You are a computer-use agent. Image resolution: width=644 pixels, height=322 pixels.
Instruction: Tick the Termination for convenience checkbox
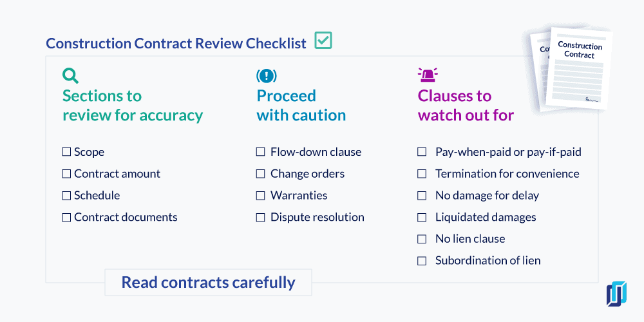point(422,174)
